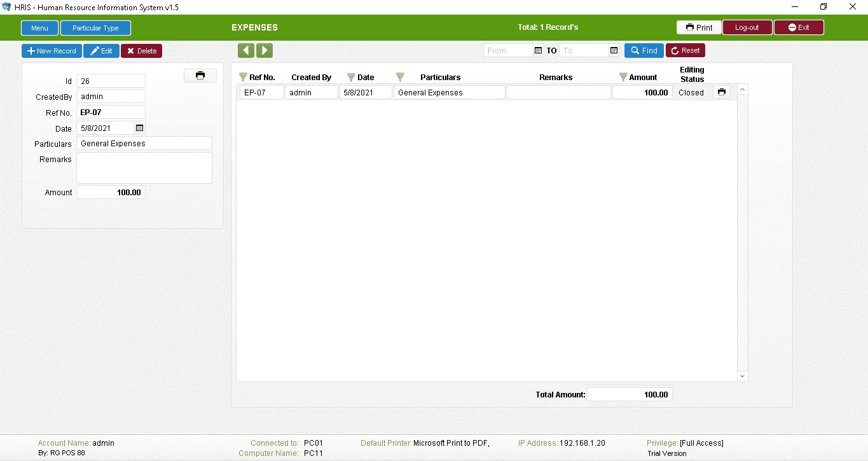Viewport: 868px width, 461px height.
Task: Go to previous record arrow
Action: tap(246, 51)
